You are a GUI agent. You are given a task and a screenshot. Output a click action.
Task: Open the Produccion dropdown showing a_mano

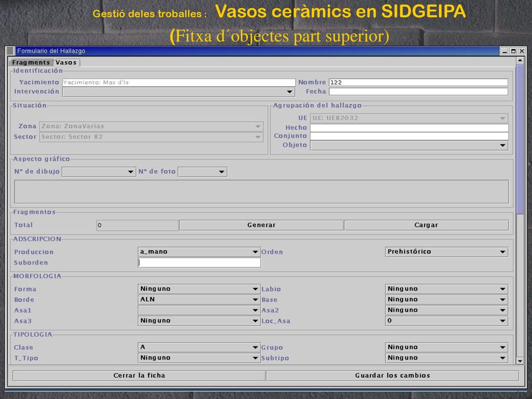199,252
